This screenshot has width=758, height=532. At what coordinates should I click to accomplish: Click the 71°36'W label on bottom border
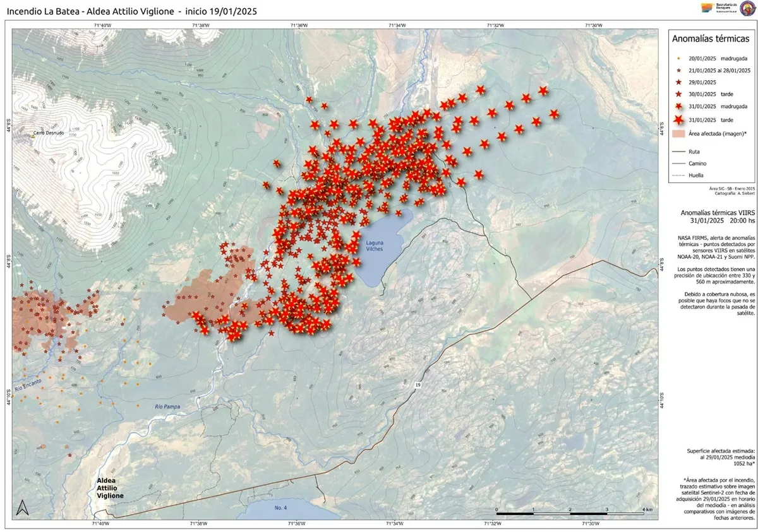pos(297,523)
